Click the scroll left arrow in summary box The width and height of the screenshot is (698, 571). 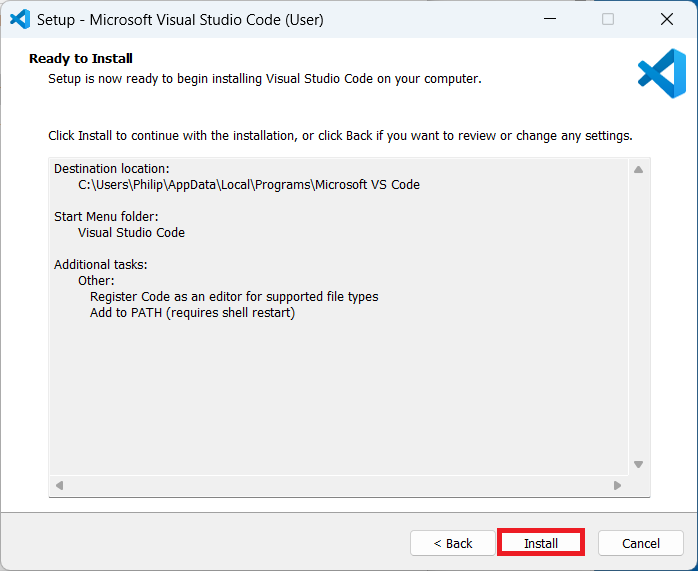pos(59,486)
